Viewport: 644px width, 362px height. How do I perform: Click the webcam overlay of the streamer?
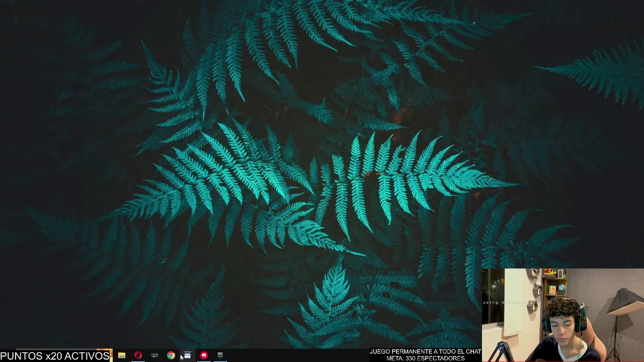[563, 315]
